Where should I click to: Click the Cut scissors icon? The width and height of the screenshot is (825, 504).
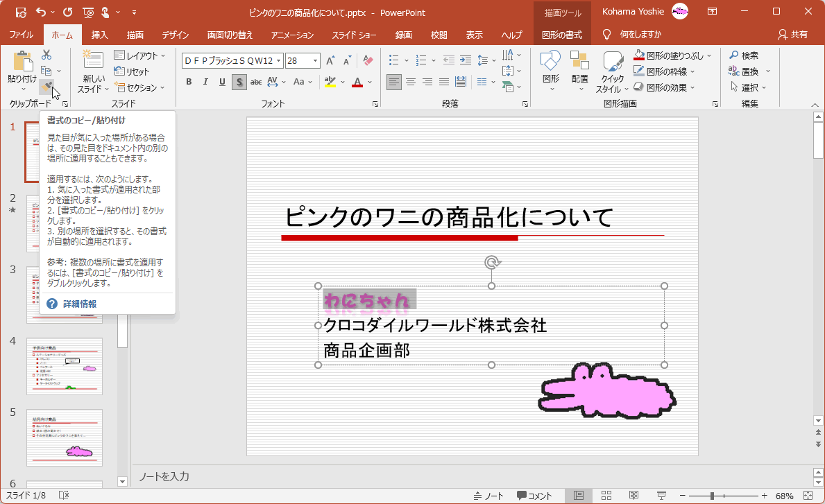point(46,55)
